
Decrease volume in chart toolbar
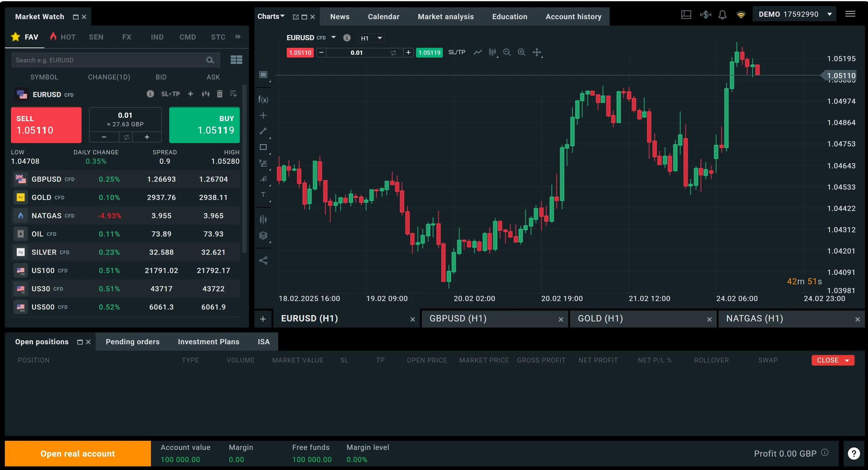click(321, 53)
